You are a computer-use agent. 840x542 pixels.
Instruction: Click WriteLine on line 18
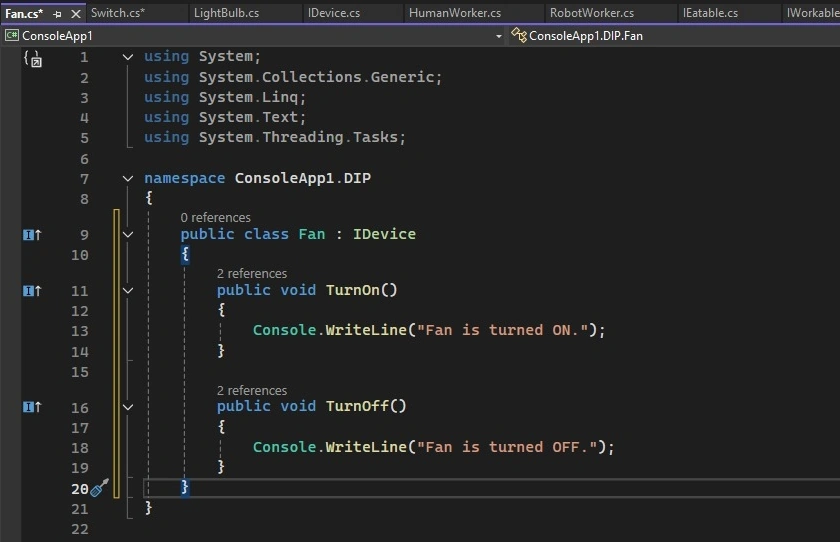point(366,447)
